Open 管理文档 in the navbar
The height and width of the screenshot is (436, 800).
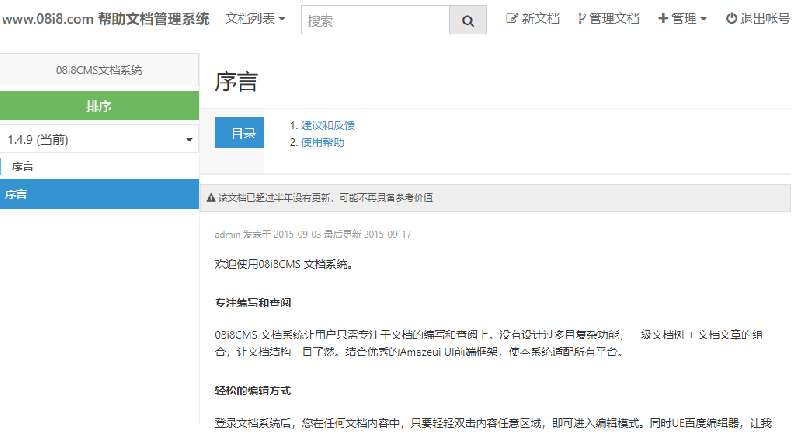point(608,18)
